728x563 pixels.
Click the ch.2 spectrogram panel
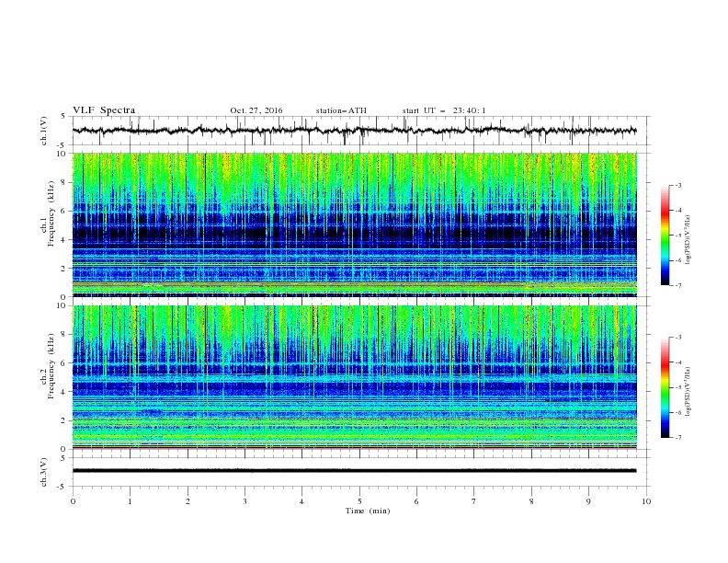354,377
